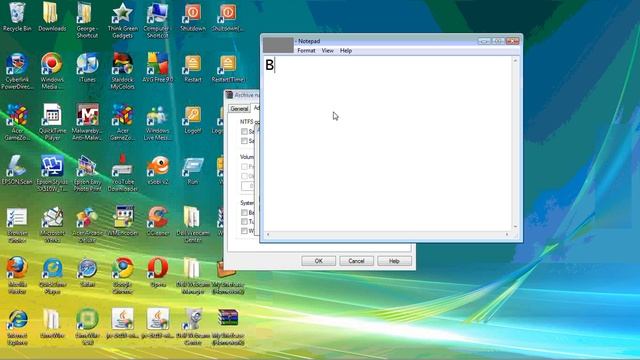Screen dimensions: 640x360
Task: Open the Downloads folder on desktop
Action: pos(52,17)
